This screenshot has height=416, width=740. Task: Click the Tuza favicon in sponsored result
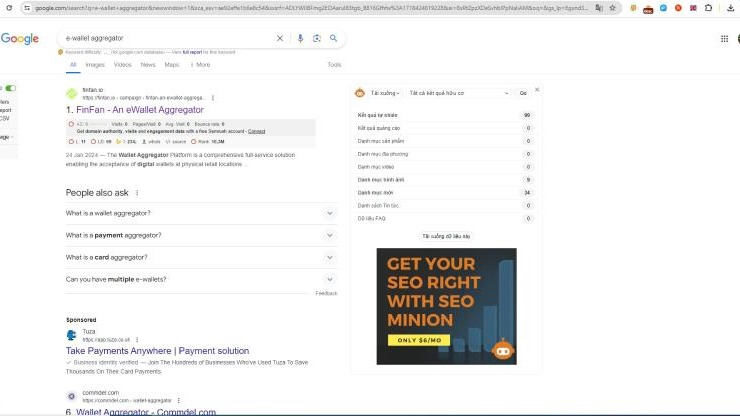pos(71,335)
